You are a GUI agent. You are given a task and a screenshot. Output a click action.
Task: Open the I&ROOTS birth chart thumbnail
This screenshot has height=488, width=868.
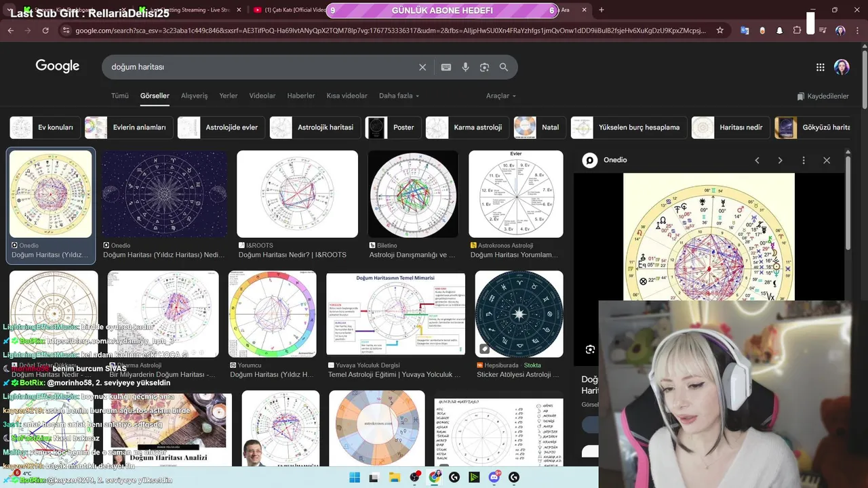coord(297,194)
